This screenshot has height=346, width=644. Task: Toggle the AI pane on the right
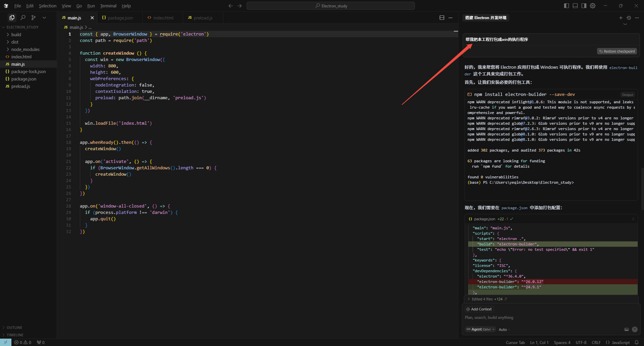point(584,6)
